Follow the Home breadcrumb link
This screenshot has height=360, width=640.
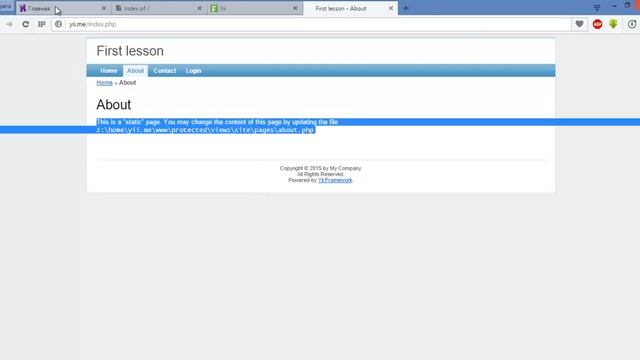[x=104, y=83]
